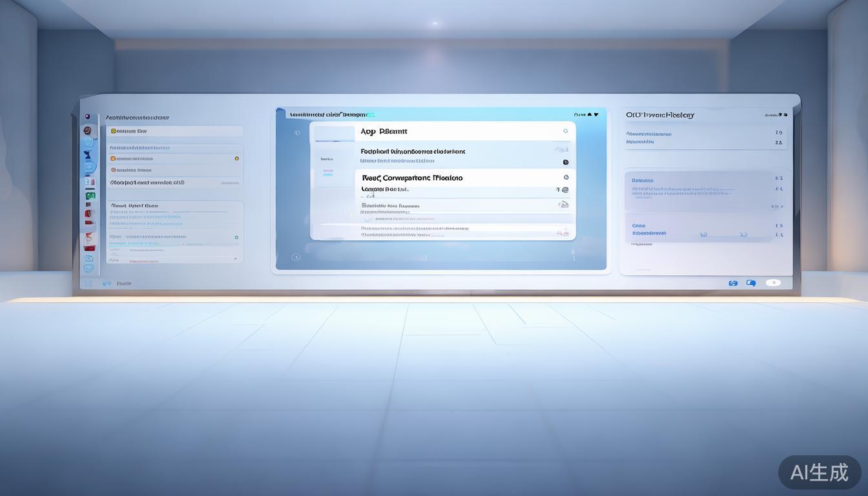Click the blue link icon in bottom-right bar
The height and width of the screenshot is (496, 868).
[732, 283]
